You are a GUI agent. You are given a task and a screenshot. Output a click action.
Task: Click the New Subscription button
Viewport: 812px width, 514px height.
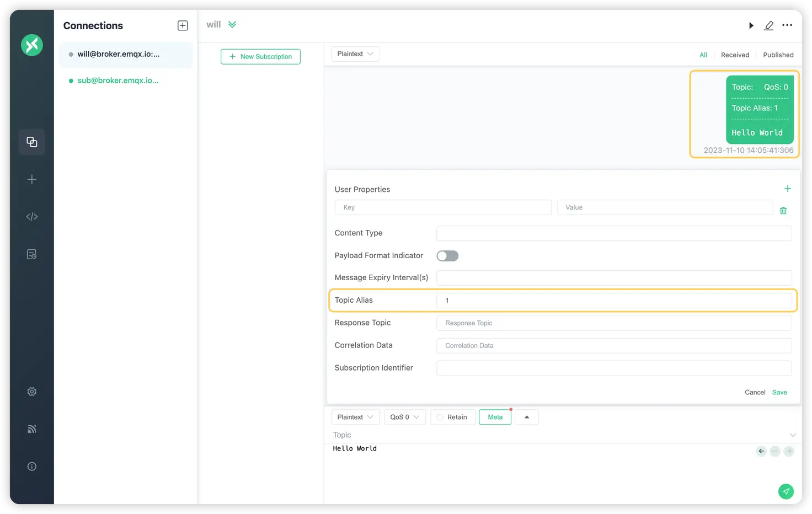pos(260,56)
